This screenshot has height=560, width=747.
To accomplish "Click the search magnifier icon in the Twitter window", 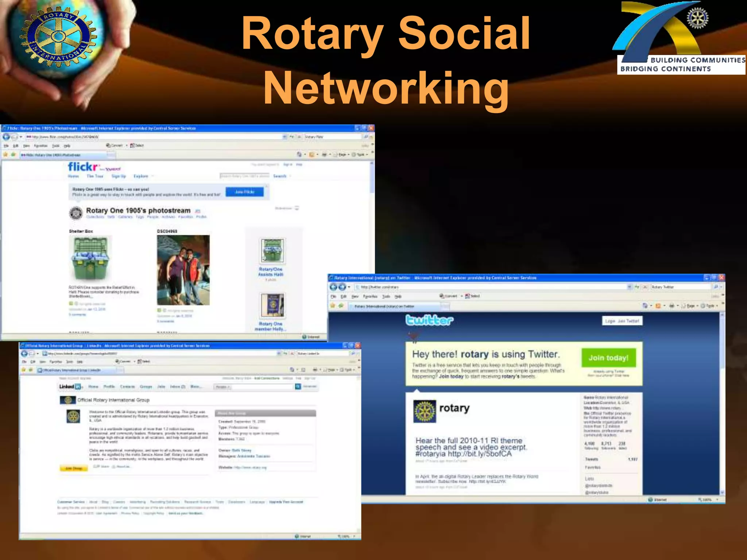I will [x=716, y=287].
